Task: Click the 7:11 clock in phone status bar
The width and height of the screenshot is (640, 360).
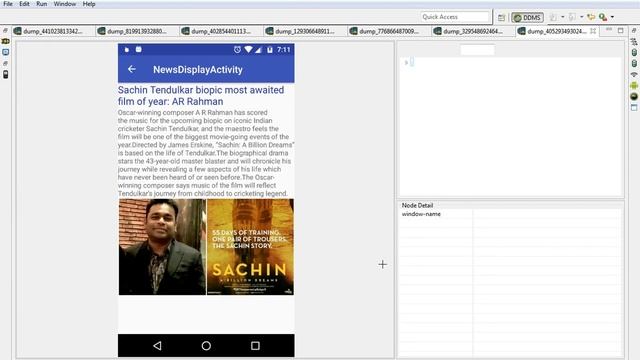Action: pyautogui.click(x=284, y=50)
